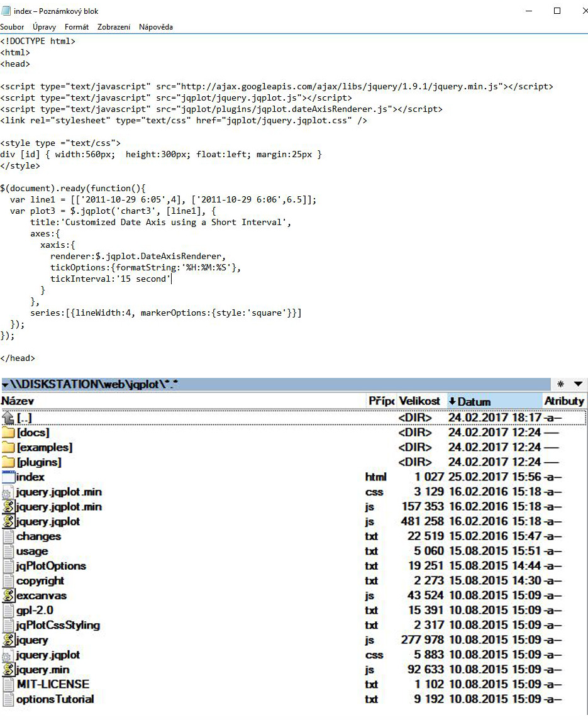The width and height of the screenshot is (588, 720).
Task: Open the Zobrazení menu
Action: coord(114,27)
